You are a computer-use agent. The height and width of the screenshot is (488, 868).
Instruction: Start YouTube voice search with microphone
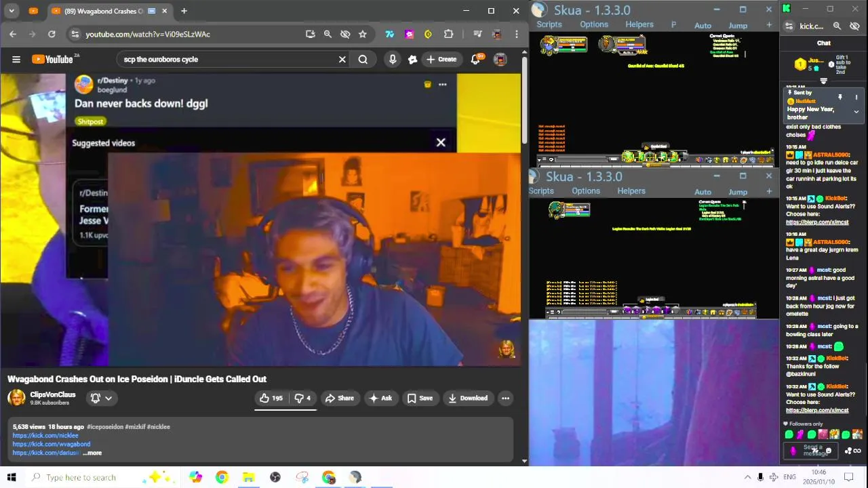pyautogui.click(x=393, y=60)
